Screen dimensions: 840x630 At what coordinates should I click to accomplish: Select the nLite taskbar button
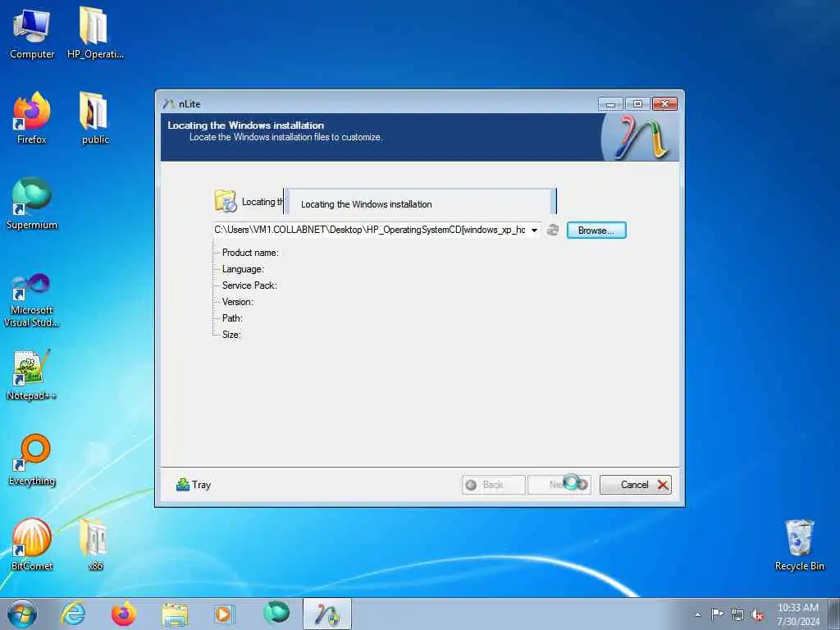[327, 614]
